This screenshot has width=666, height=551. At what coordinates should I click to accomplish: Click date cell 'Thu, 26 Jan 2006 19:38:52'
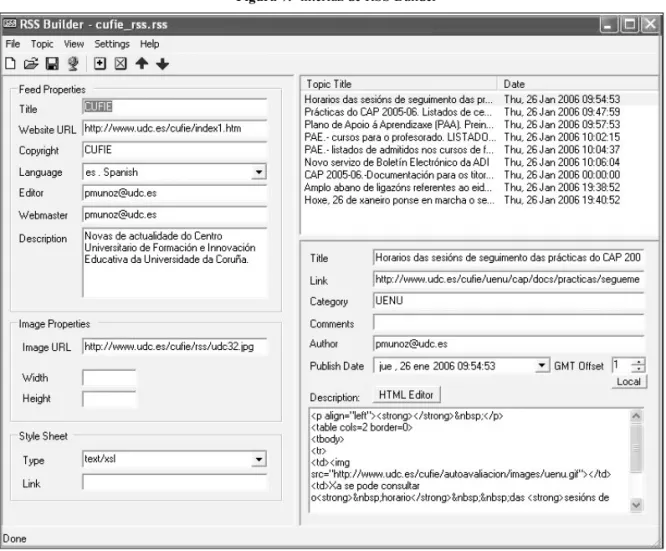(x=562, y=187)
